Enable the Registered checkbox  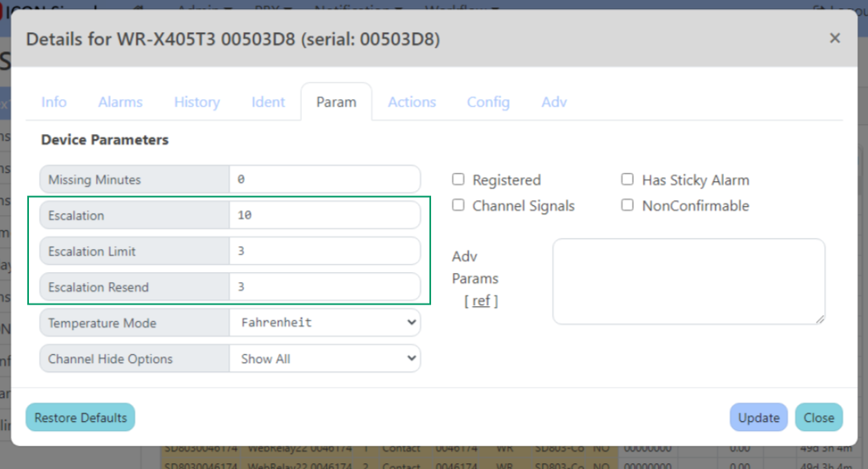[458, 179]
